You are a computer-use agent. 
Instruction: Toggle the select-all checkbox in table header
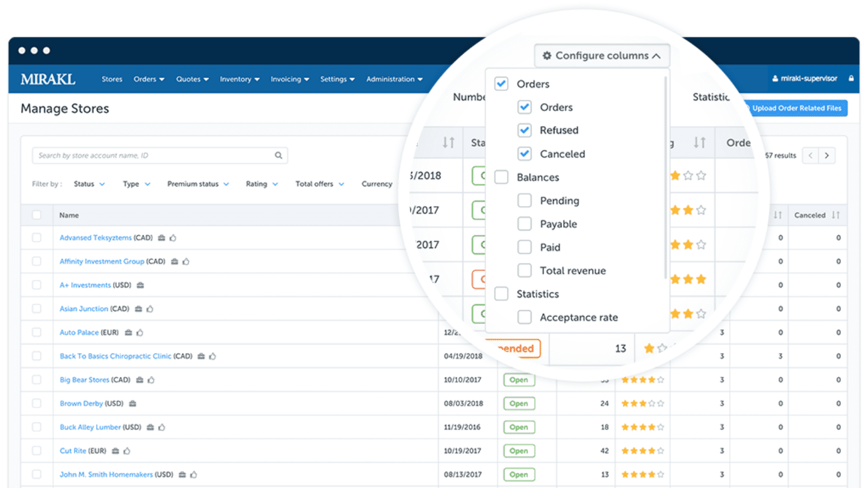pos(36,215)
